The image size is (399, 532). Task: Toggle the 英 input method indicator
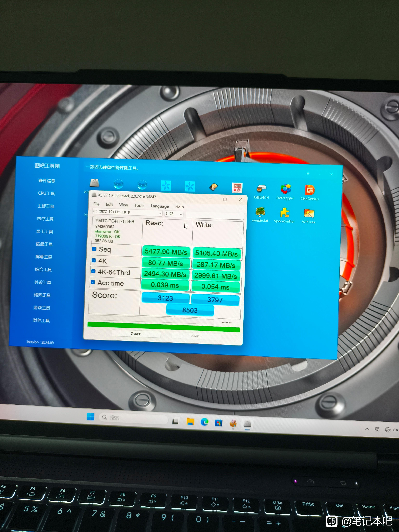coord(377,429)
